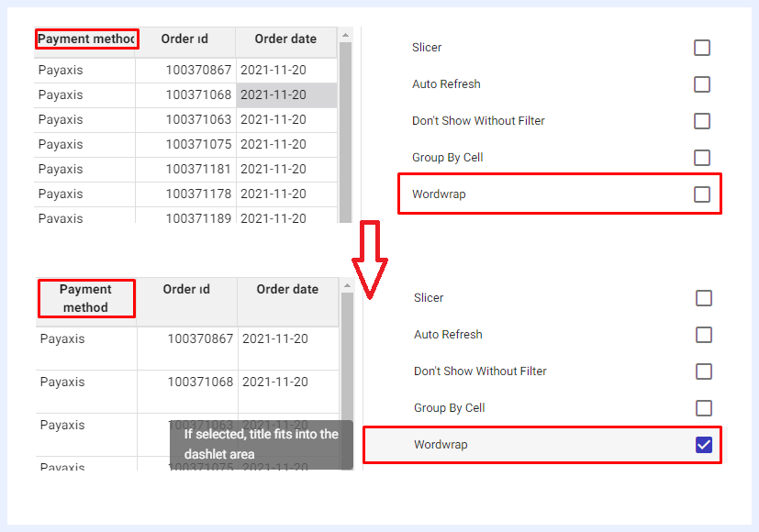The height and width of the screenshot is (532, 759).
Task: Click the Auto Refresh label in the lower panel
Action: 448,334
